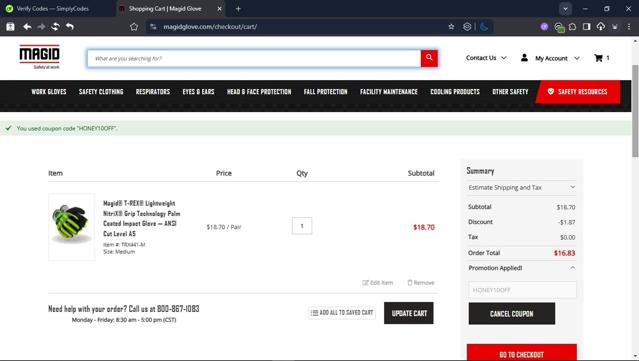Open Other Safety menu

click(510, 92)
